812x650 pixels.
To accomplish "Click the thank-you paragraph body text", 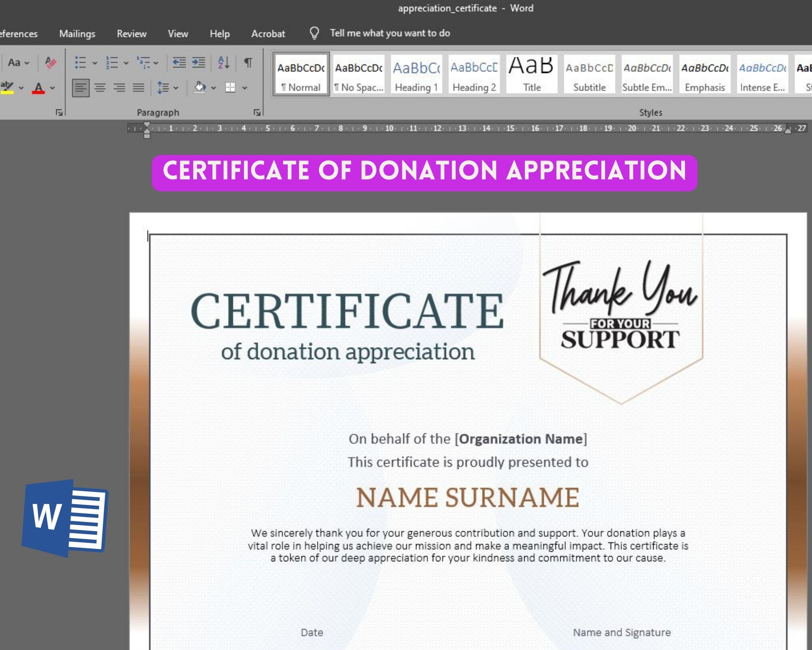I will pos(468,545).
